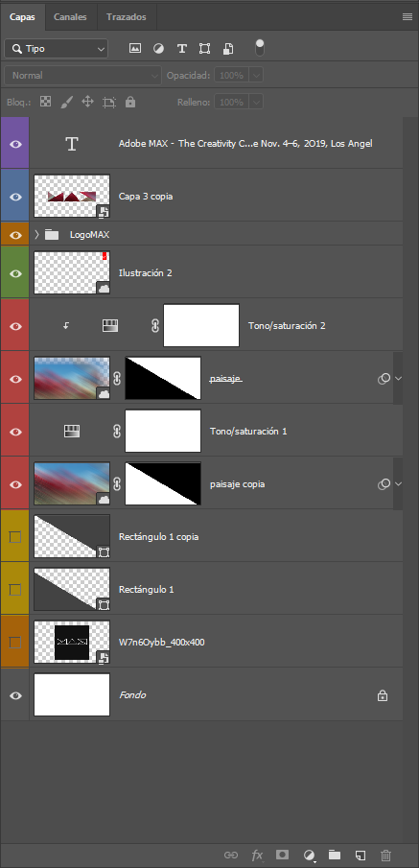Create new group folder icon
Viewport: 419px width, 868px height.
(335, 855)
